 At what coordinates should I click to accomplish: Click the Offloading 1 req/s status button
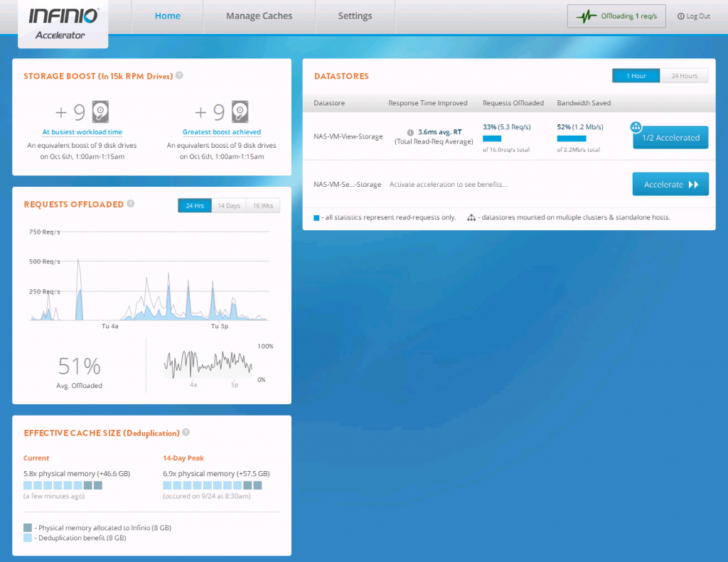click(616, 16)
